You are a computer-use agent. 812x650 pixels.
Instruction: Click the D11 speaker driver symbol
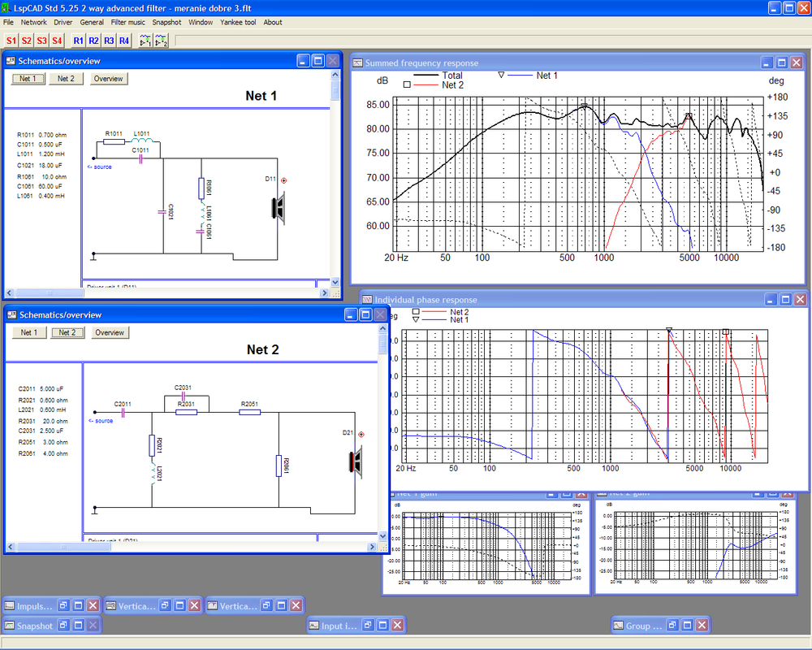click(x=279, y=207)
